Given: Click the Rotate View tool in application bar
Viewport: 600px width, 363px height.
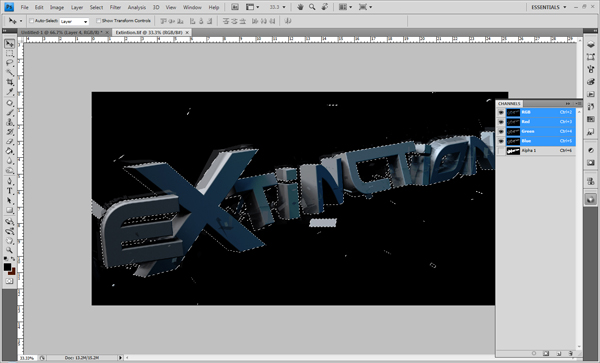Looking at the screenshot, I should click(x=324, y=7).
